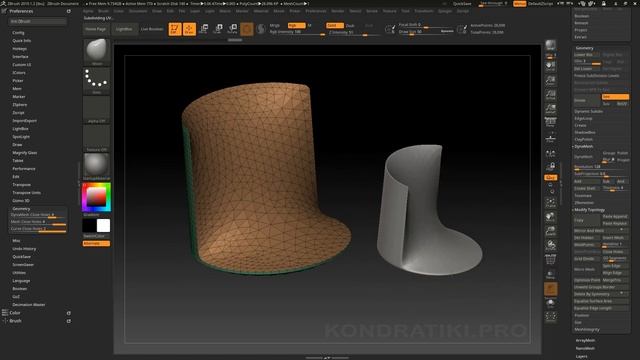Viewport: 640px width, 360px height.
Task: Expand Interface section in Preferences
Action: [20, 57]
